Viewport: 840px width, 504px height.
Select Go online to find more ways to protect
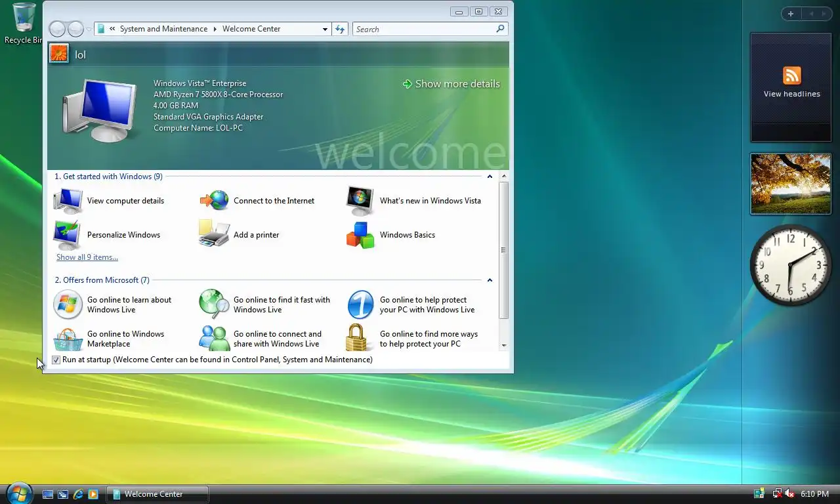click(x=412, y=339)
